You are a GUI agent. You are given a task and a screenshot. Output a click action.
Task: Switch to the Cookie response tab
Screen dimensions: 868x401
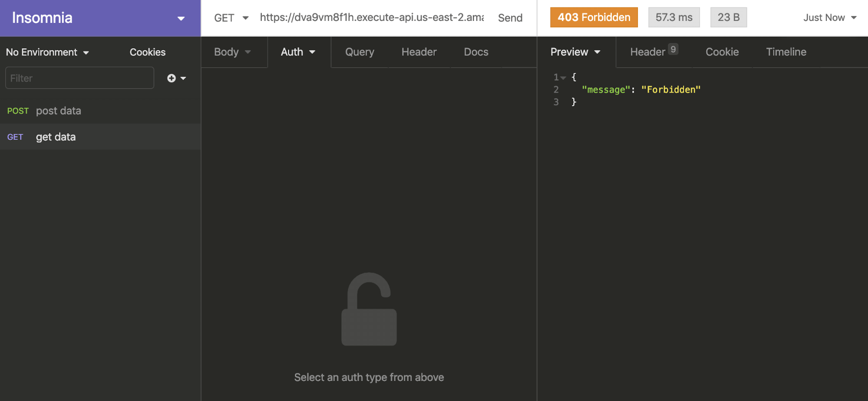722,52
